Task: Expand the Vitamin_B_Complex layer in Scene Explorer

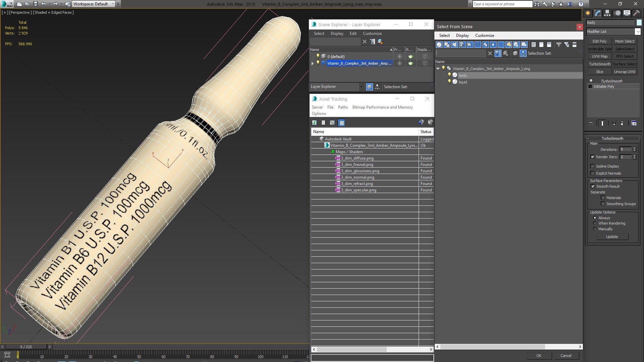Action: click(312, 63)
